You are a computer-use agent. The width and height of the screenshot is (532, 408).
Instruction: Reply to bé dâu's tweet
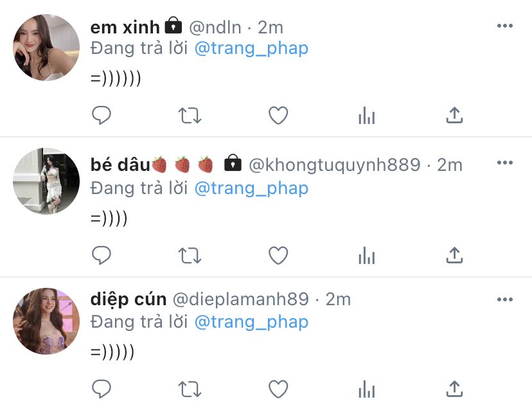(102, 255)
